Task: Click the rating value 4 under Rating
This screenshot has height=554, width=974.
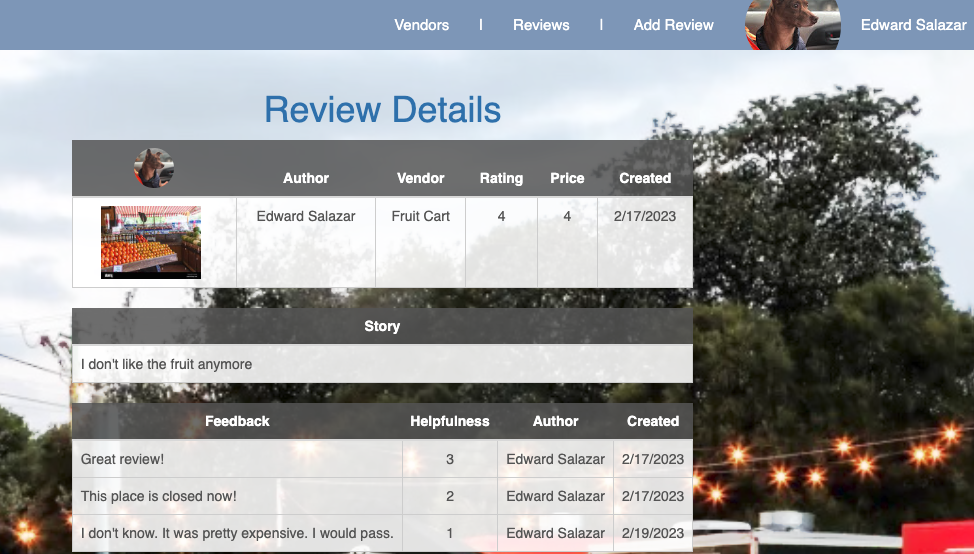Action: (501, 216)
